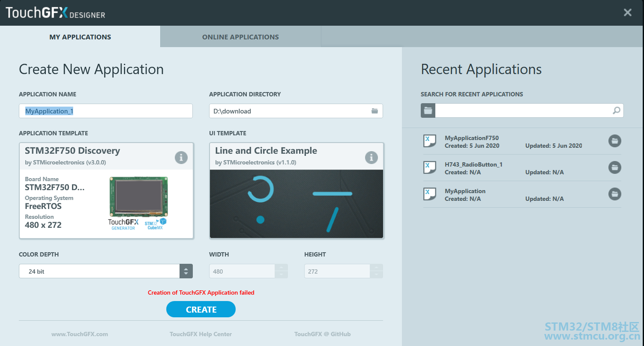The height and width of the screenshot is (346, 644).
Task: Switch to My Applications tab
Action: coord(80,37)
